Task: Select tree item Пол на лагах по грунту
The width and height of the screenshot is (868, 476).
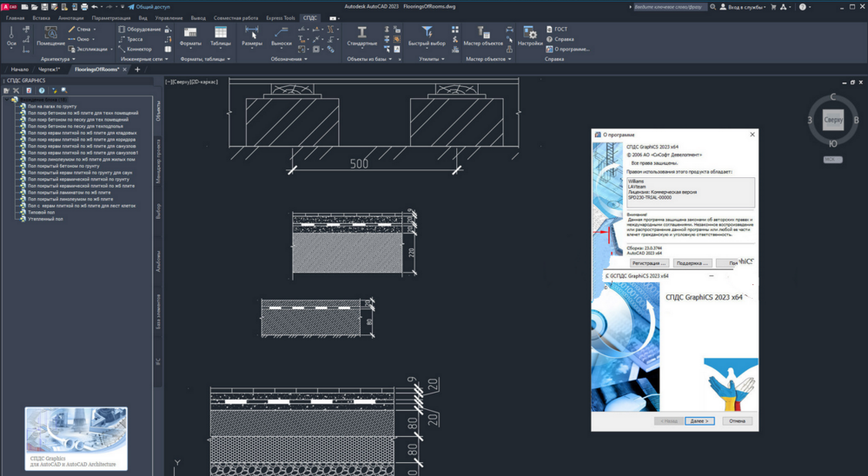Action: [x=52, y=106]
